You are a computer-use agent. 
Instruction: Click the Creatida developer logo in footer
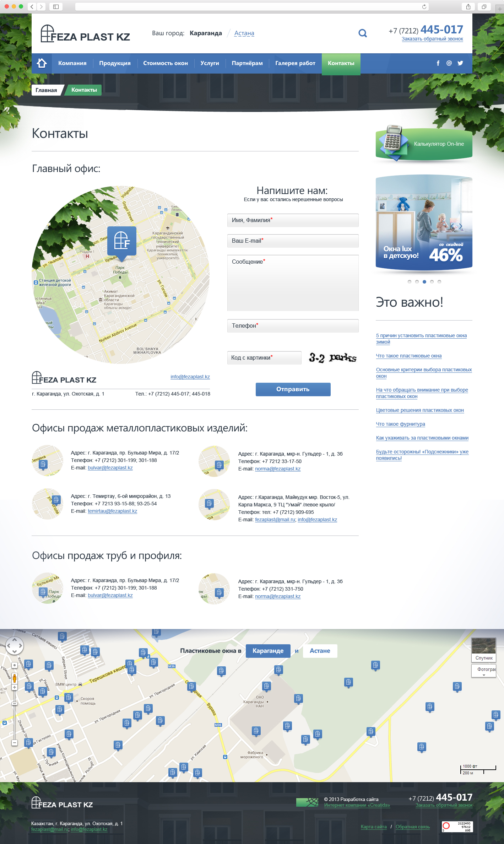[307, 802]
